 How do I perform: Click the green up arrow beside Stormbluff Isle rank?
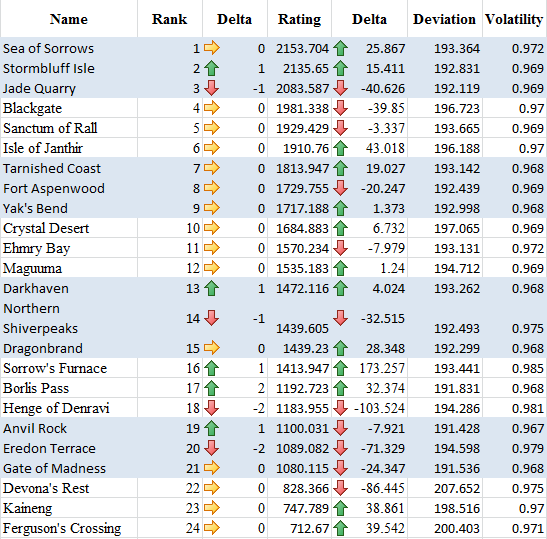click(211, 68)
